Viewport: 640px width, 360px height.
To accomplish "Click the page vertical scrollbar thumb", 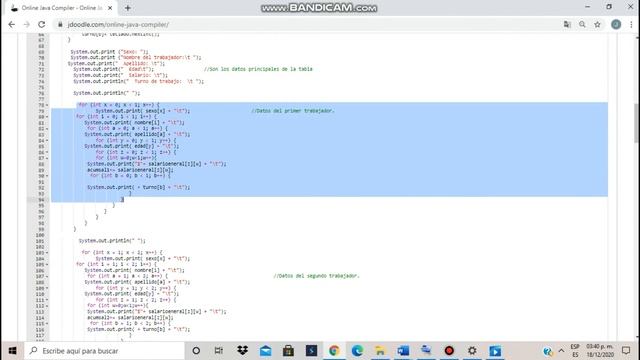I will click(637, 122).
